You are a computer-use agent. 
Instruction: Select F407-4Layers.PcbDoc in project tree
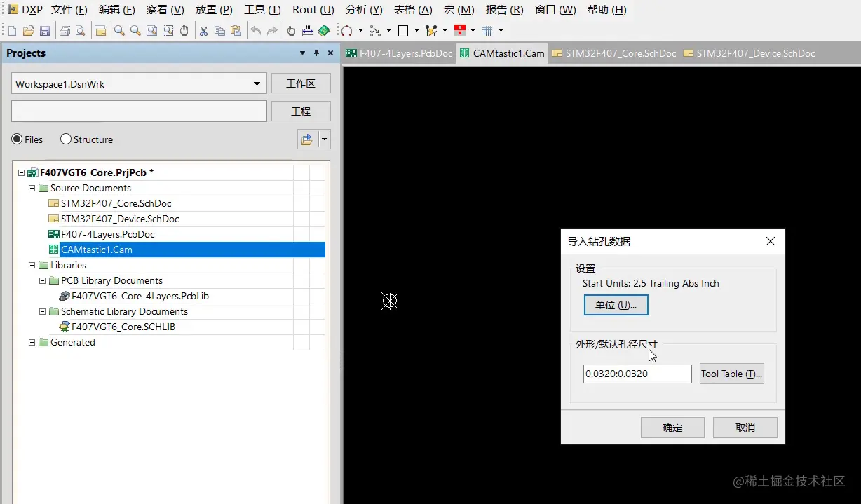(107, 234)
